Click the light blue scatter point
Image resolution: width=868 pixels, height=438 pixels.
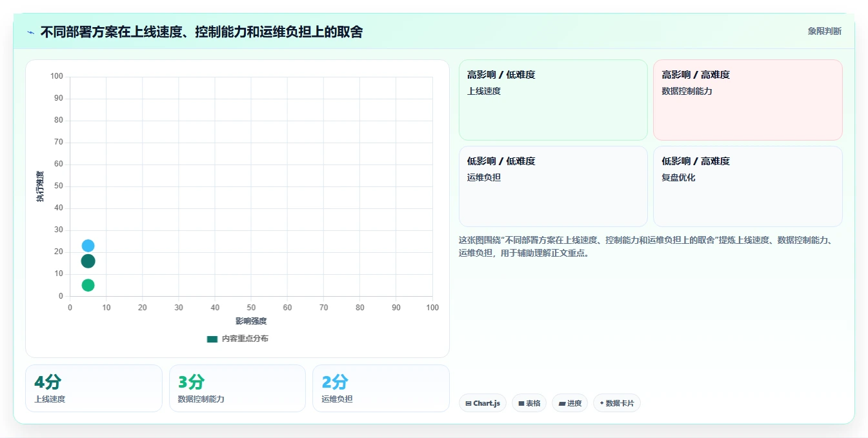pos(88,246)
